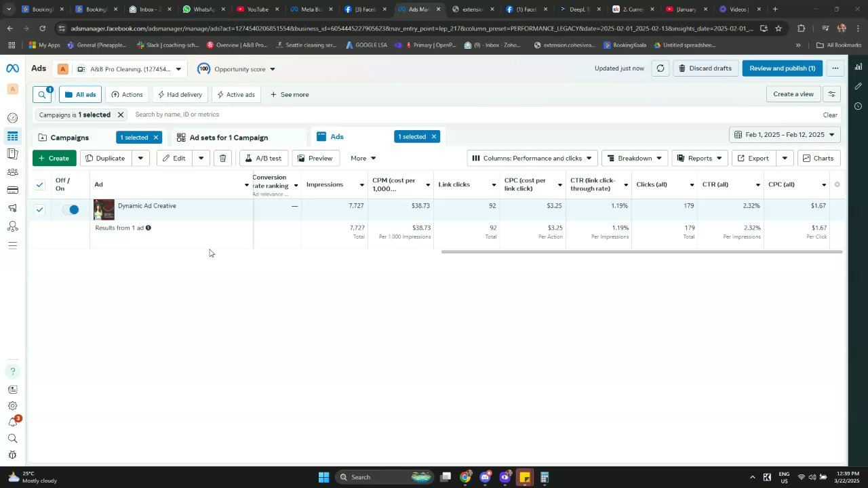This screenshot has height=488, width=868.
Task: Open Settings gear icon in sidebar
Action: tap(12, 406)
